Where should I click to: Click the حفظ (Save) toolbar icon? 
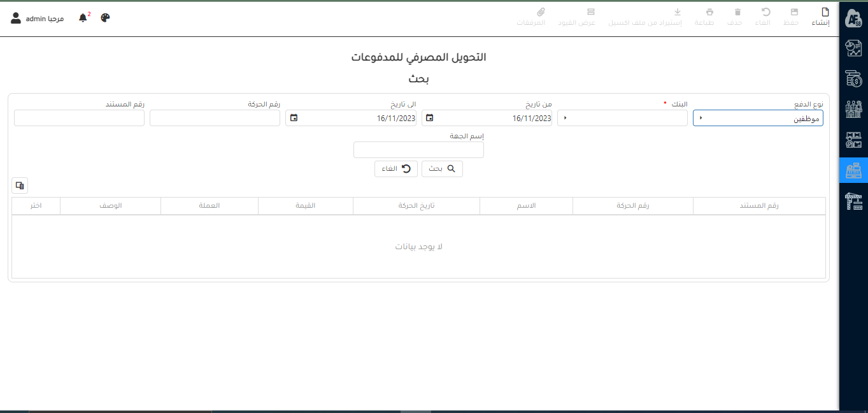[x=794, y=13]
